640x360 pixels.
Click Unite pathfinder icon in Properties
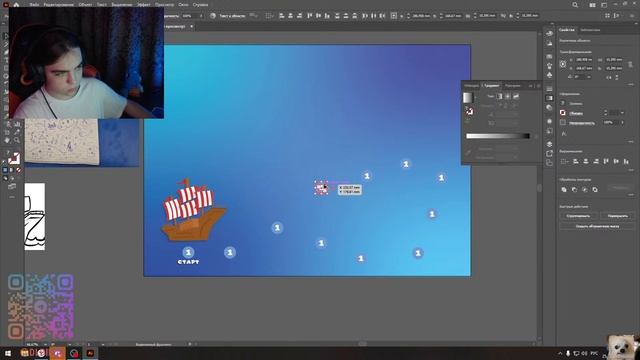click(x=564, y=189)
